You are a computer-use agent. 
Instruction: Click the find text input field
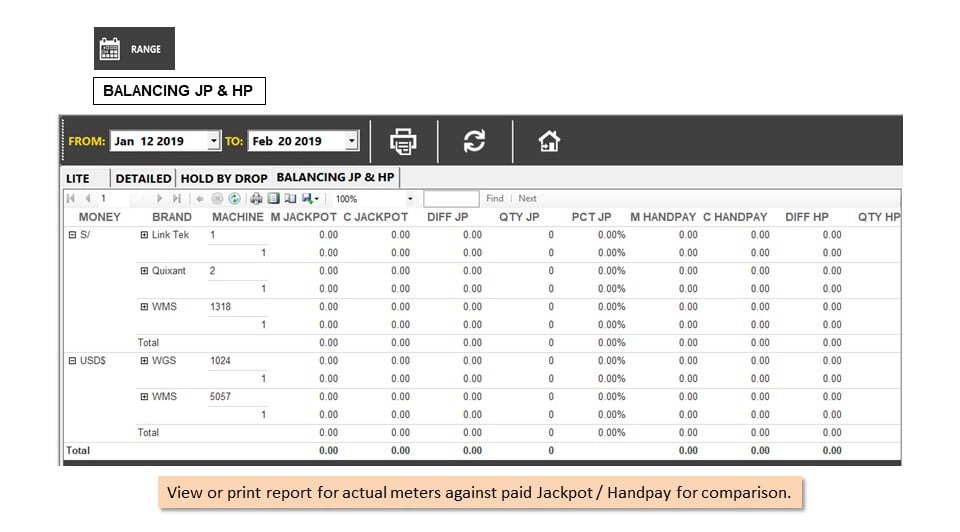[x=451, y=198]
